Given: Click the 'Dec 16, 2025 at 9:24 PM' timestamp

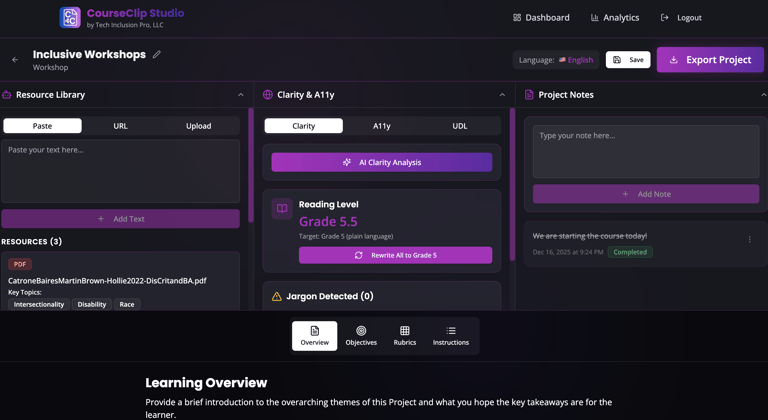Looking at the screenshot, I should coord(568,252).
